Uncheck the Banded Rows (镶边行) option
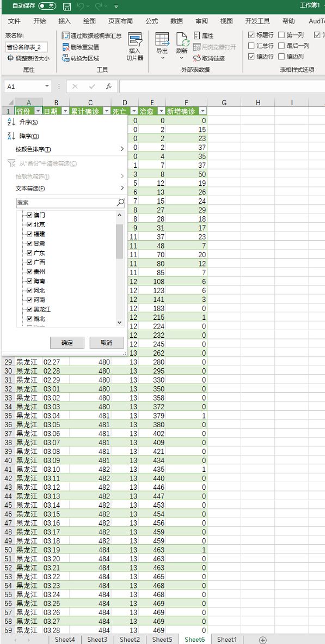 252,57
